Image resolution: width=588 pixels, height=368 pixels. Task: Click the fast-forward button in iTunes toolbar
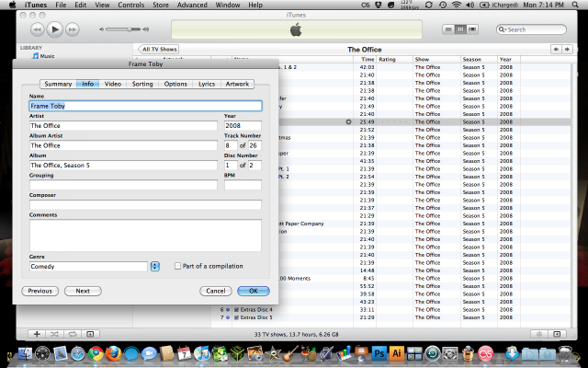73,29
